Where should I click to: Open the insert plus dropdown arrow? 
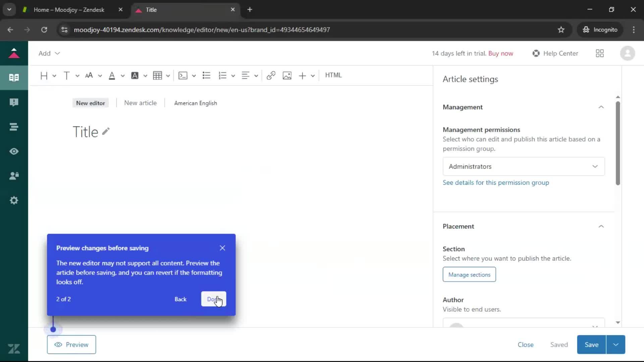[313, 76]
